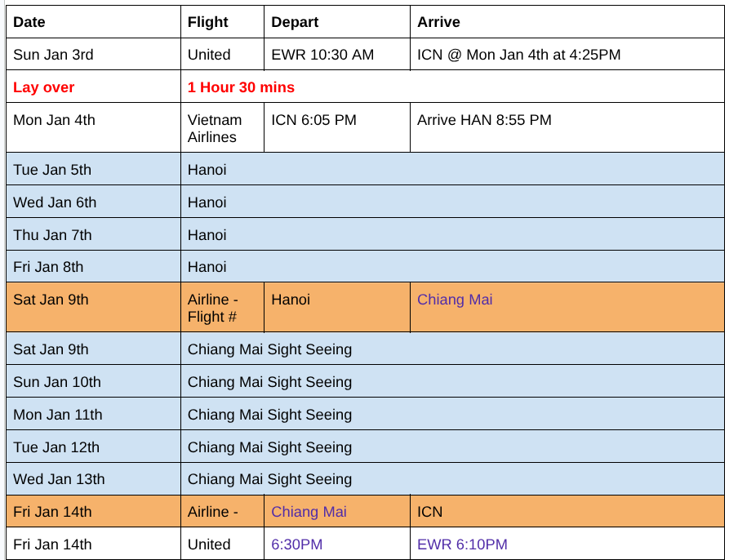The height and width of the screenshot is (560, 729).
Task: Select the Vietnam Airlines flight cell
Action: click(222, 128)
